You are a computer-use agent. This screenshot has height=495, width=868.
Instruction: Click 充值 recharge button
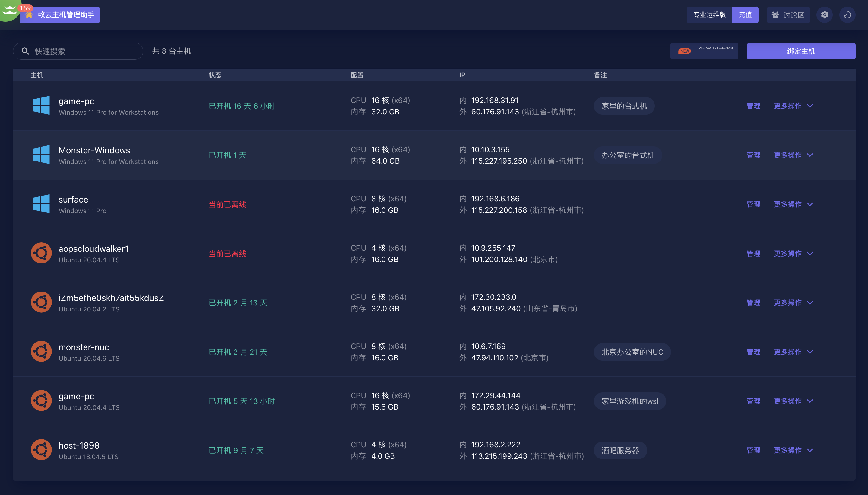point(745,15)
